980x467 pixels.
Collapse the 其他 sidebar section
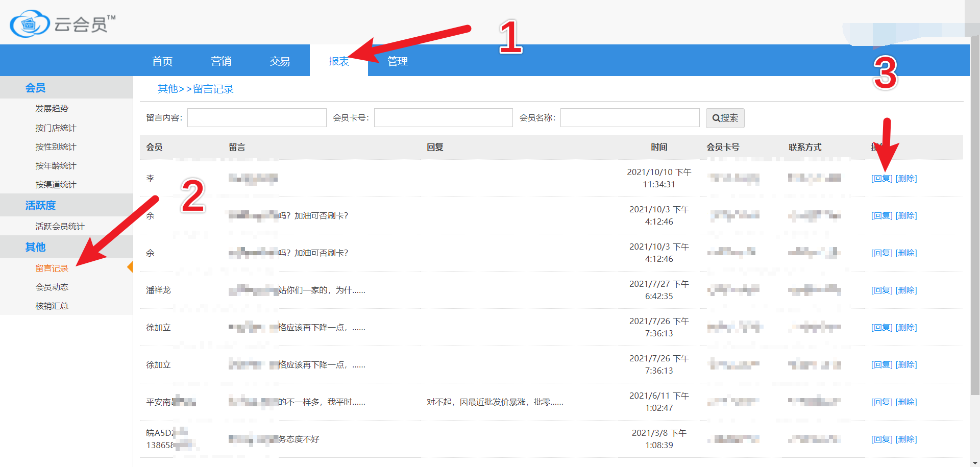[x=66, y=247]
